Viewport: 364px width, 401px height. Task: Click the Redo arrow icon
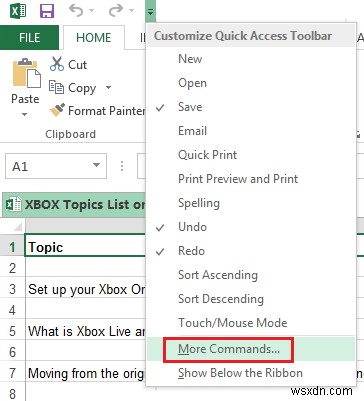116,11
